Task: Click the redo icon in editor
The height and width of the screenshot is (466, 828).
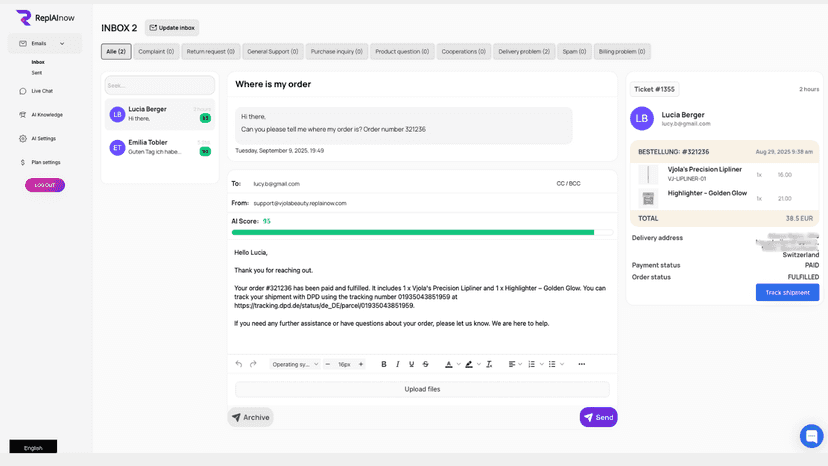Action: coord(253,364)
